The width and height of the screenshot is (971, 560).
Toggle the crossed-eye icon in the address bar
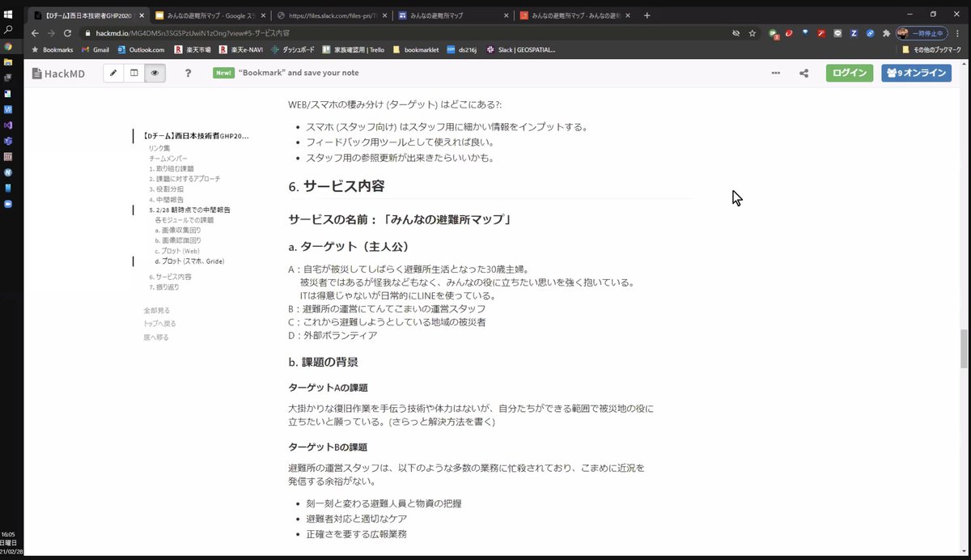(736, 34)
